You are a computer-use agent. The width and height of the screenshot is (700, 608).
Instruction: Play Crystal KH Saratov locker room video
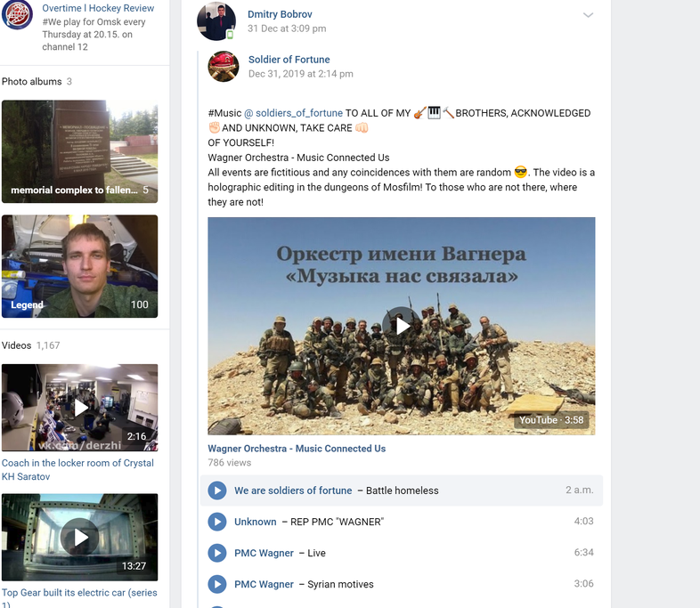79,408
